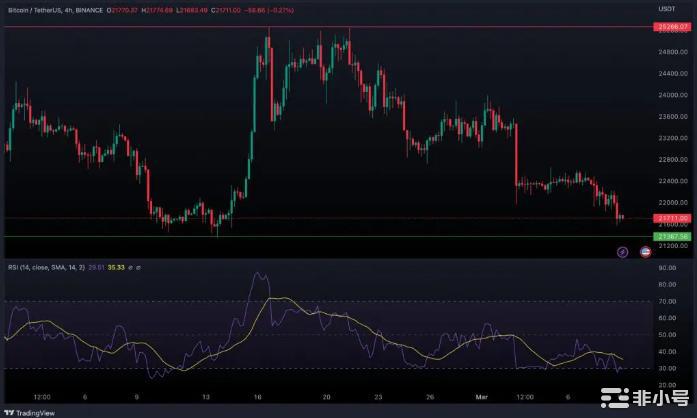The width and height of the screenshot is (697, 418).
Task: Select the RSI 80.00 scale label
Action: click(x=667, y=285)
